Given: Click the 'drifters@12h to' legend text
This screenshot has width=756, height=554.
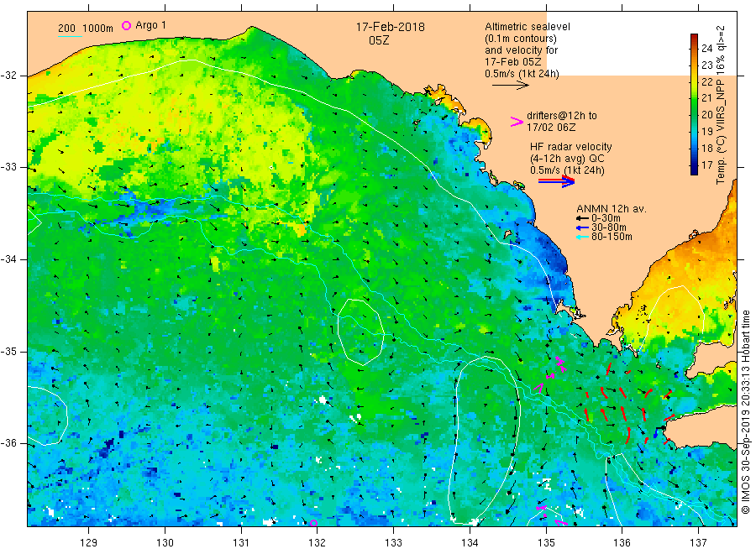Looking at the screenshot, I should click(x=562, y=116).
